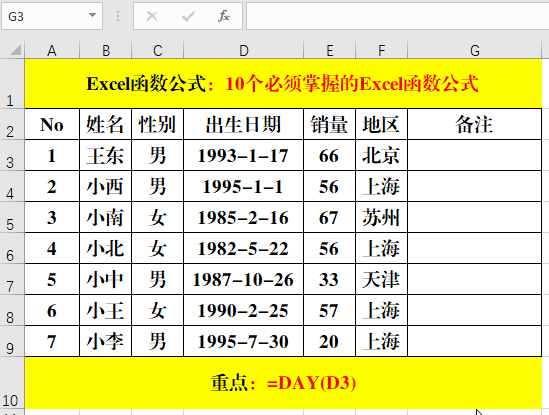The image size is (549, 415).
Task: Select empty 备注 cell in 小李's row
Action: (474, 341)
